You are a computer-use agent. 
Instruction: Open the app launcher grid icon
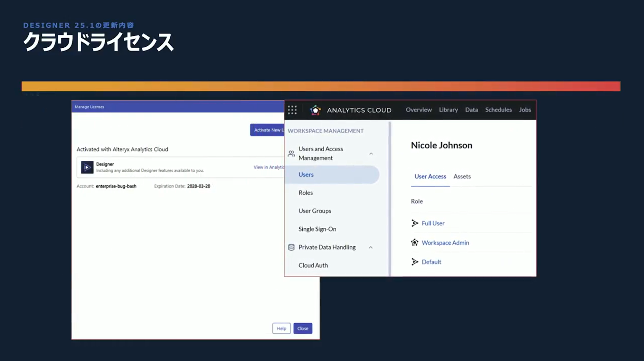point(292,110)
